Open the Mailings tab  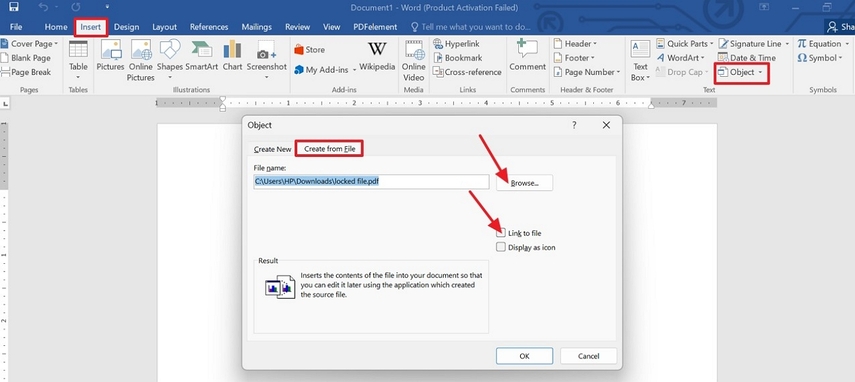pos(256,27)
